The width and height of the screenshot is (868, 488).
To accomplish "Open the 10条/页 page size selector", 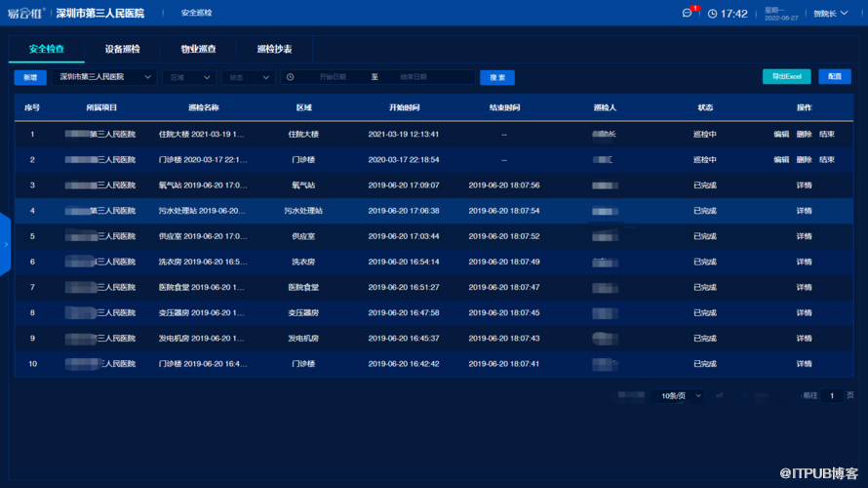I will pos(681,395).
